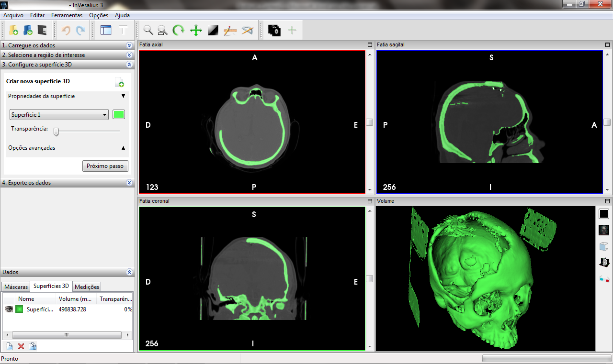Viewport: 613px width, 364px height.
Task: Click the Nome column header
Action: (36, 299)
